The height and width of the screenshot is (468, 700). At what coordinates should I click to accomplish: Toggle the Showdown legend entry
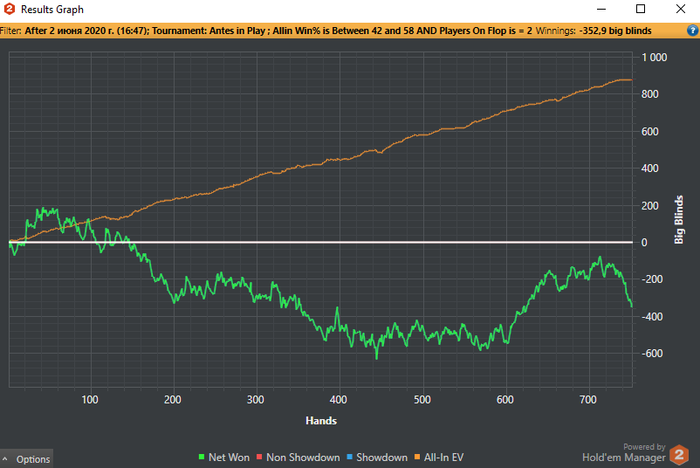pyautogui.click(x=377, y=457)
